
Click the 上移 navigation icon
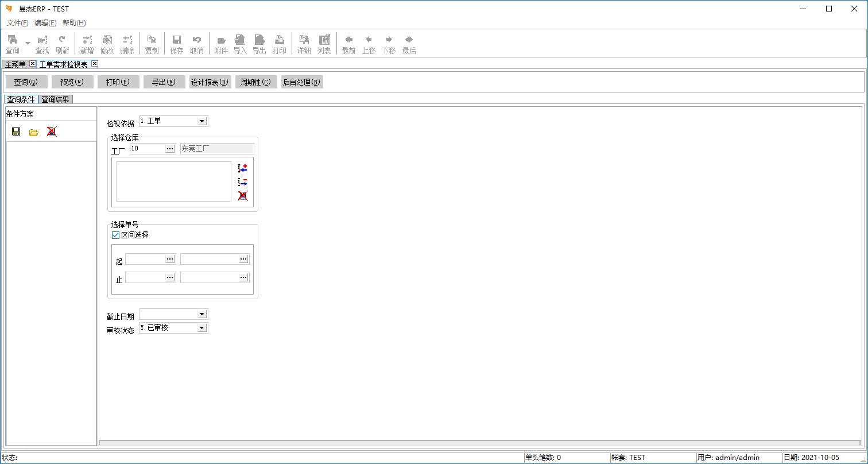369,44
